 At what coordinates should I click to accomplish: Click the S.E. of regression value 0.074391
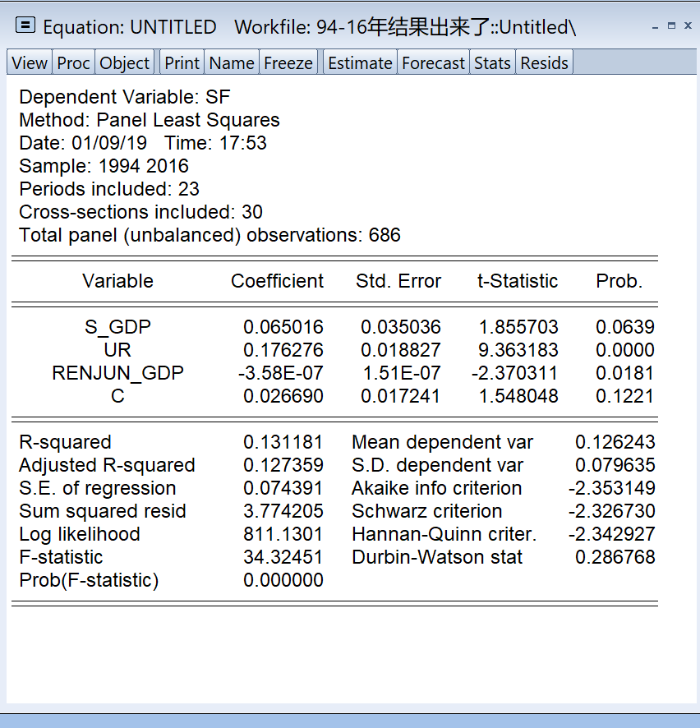point(283,488)
